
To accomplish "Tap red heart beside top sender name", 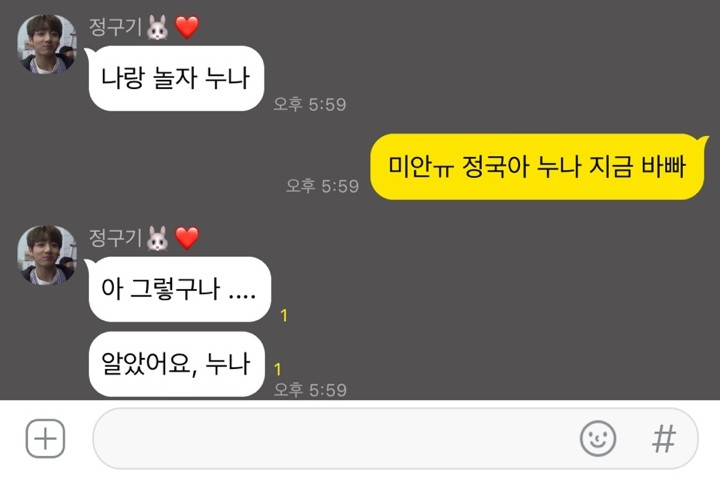I will point(187,27).
